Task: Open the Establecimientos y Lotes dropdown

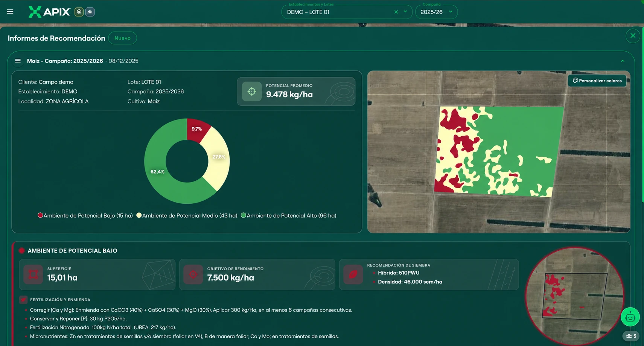Action: (405, 12)
